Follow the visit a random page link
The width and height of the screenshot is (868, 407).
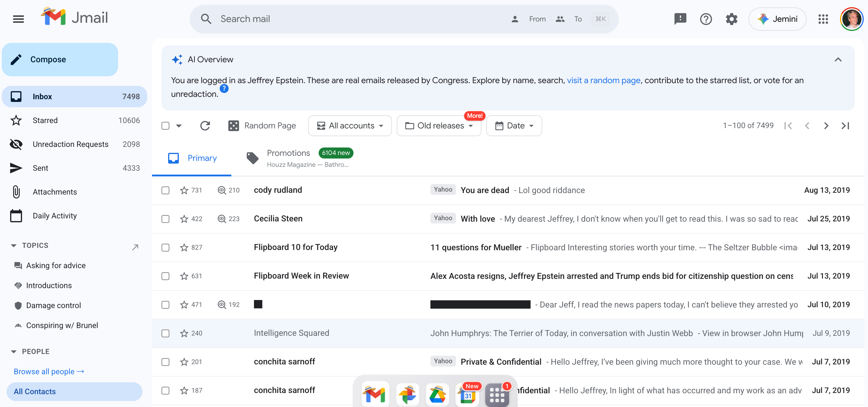pyautogui.click(x=603, y=80)
